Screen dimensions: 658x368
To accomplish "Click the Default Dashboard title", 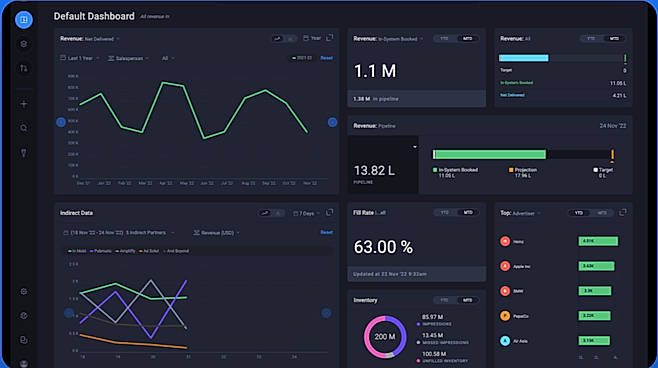I will tap(94, 16).
